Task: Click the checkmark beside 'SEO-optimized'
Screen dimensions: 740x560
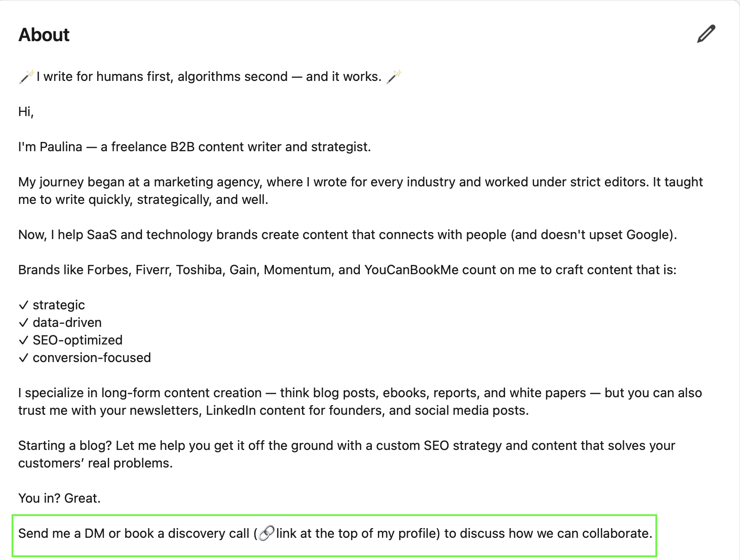Action: pyautogui.click(x=23, y=340)
